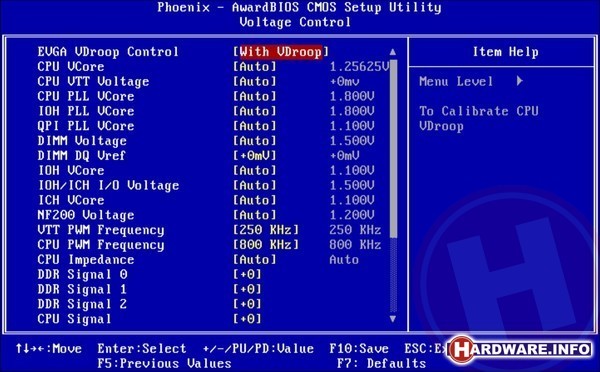Viewport: 600px width, 372px height.
Task: Select the ICH VCore row label
Action: 71,200
